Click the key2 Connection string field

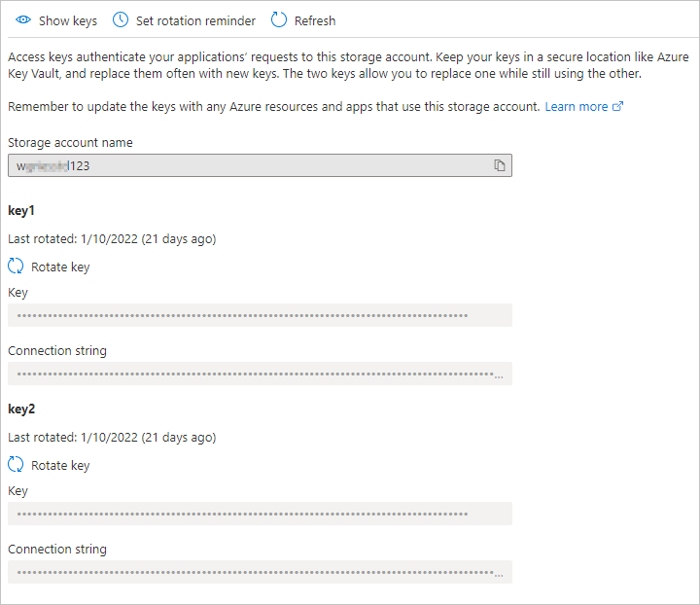click(260, 572)
